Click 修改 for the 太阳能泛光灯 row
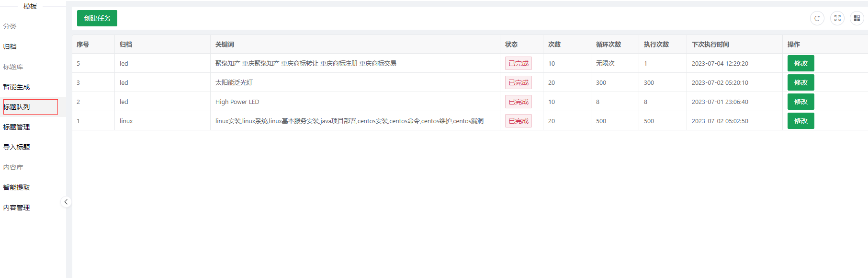This screenshot has width=868, height=278. (800, 82)
